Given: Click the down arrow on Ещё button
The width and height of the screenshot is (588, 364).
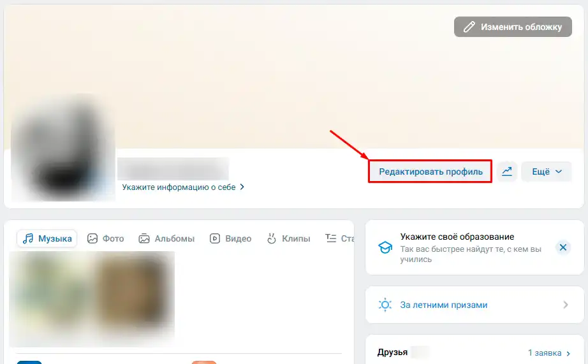Looking at the screenshot, I should pos(559,171).
